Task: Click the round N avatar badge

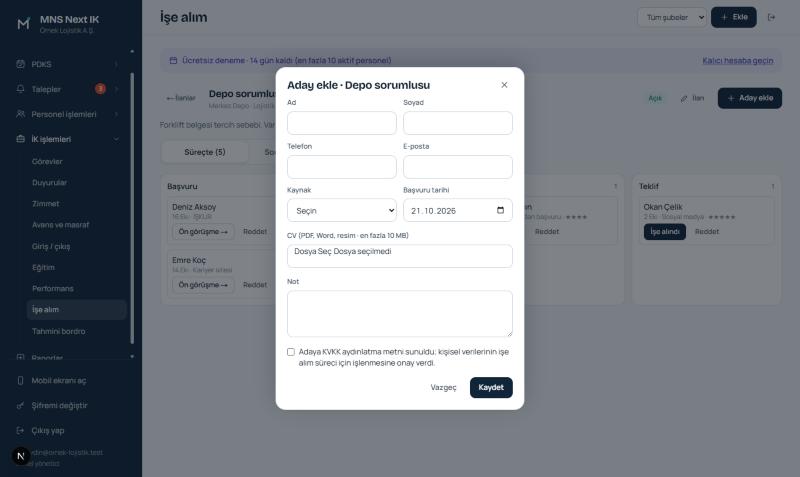Action: click(x=21, y=456)
